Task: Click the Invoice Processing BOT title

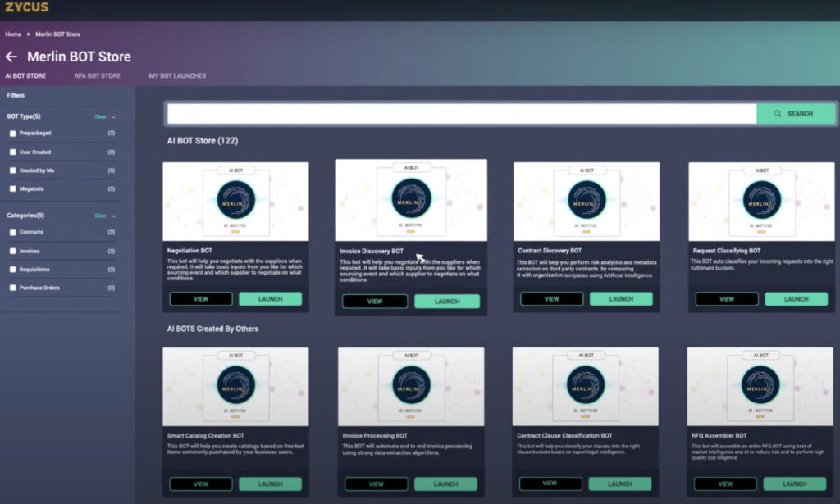Action: [x=375, y=436]
